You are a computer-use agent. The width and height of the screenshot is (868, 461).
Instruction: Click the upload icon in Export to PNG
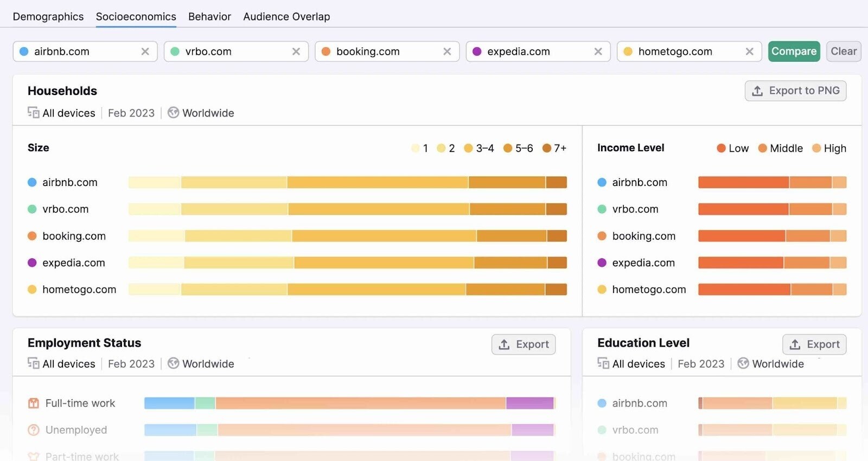(x=757, y=91)
